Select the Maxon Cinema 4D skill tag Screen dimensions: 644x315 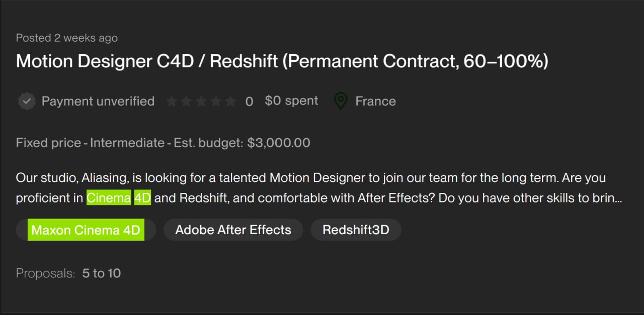[x=86, y=230]
